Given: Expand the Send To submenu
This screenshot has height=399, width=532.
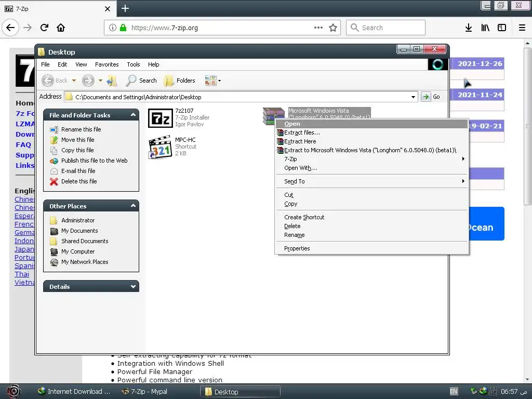Looking at the screenshot, I should [372, 181].
